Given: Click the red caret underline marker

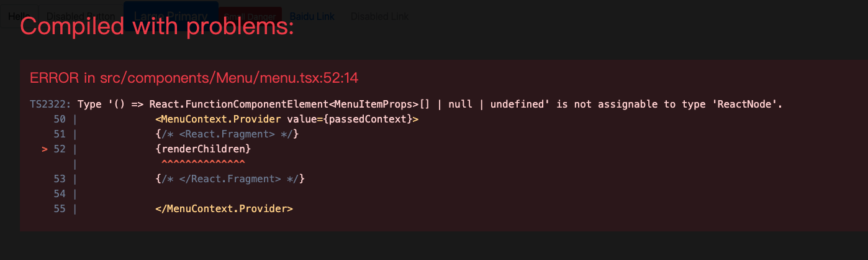Looking at the screenshot, I should pos(203,164).
